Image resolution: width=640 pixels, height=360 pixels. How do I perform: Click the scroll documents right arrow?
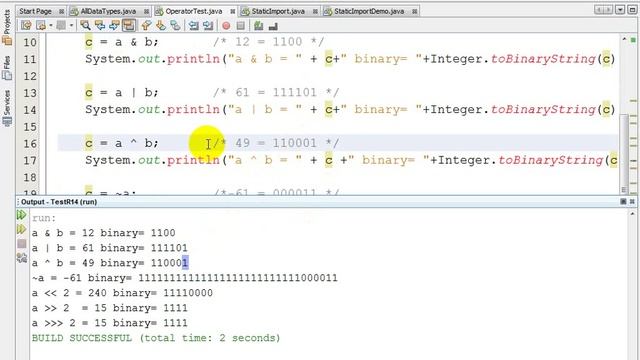coord(608,10)
